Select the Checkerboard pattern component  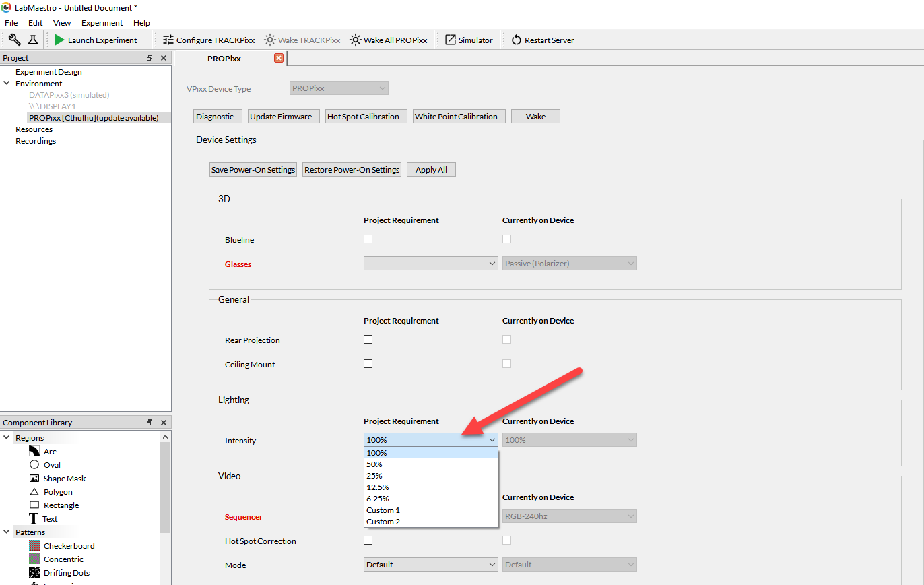coord(69,546)
